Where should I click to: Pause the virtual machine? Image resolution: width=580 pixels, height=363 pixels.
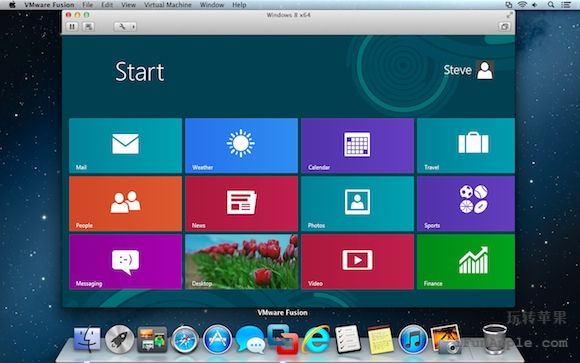pyautogui.click(x=72, y=27)
